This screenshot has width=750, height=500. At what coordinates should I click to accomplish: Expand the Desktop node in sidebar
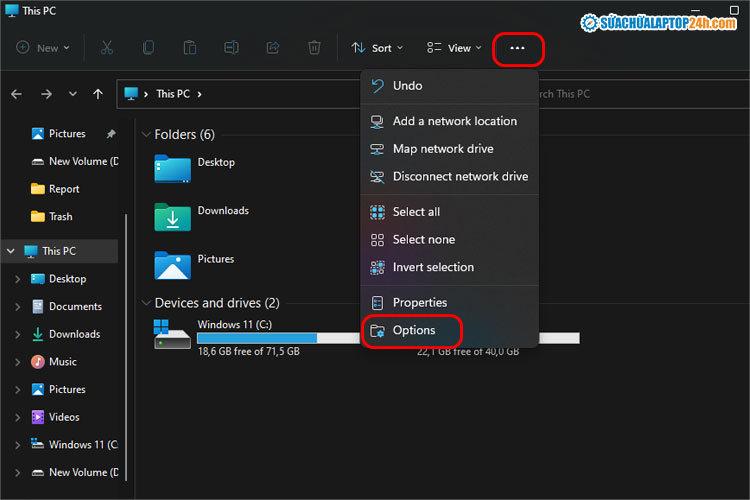click(x=17, y=279)
